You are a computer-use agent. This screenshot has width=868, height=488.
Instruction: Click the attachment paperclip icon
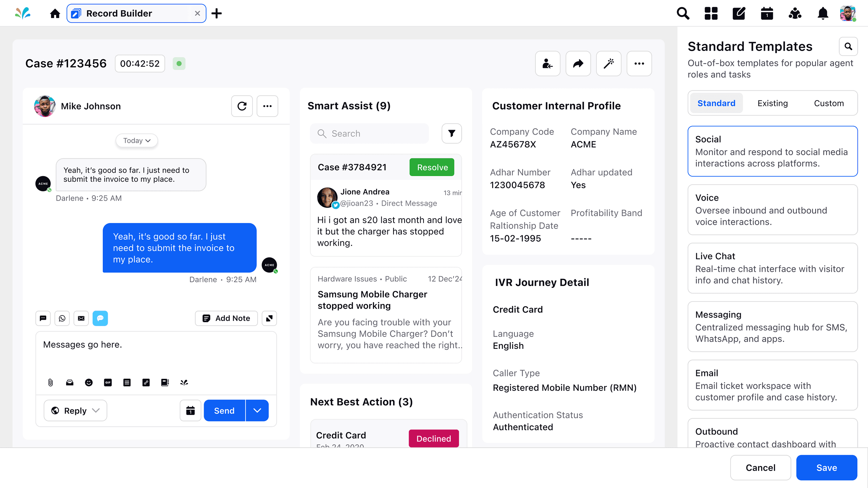click(51, 382)
